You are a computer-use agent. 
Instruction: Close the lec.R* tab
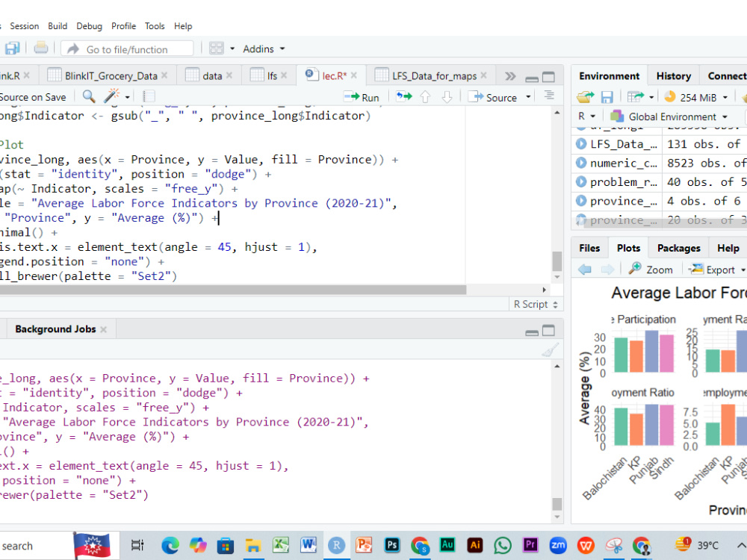(x=354, y=75)
